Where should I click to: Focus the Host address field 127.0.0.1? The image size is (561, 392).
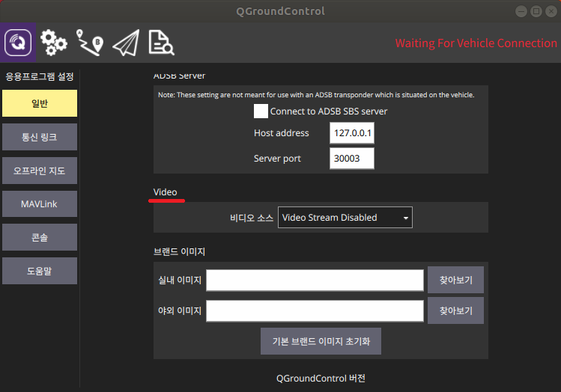(352, 133)
